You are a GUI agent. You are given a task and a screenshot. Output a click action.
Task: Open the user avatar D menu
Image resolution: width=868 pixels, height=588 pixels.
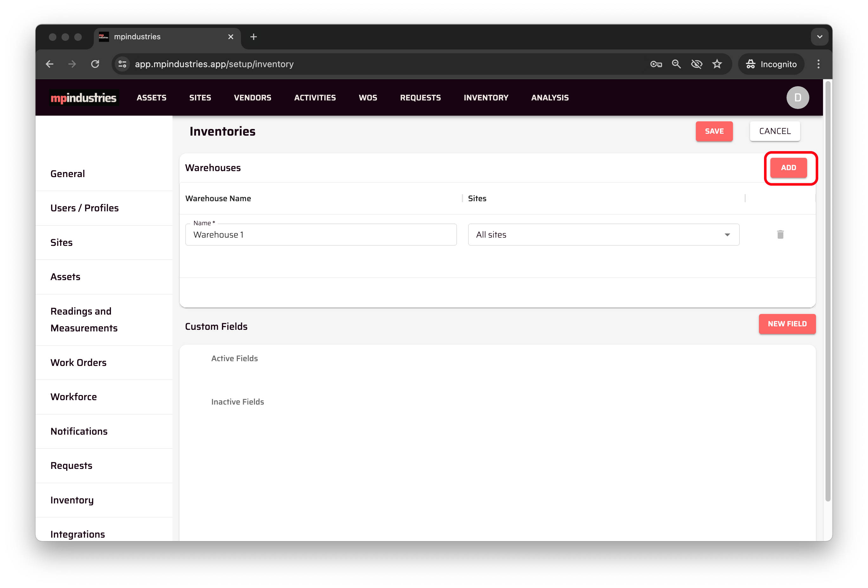point(797,98)
